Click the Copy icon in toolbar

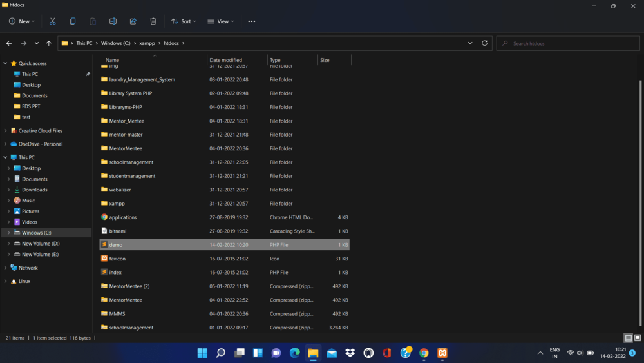click(73, 21)
